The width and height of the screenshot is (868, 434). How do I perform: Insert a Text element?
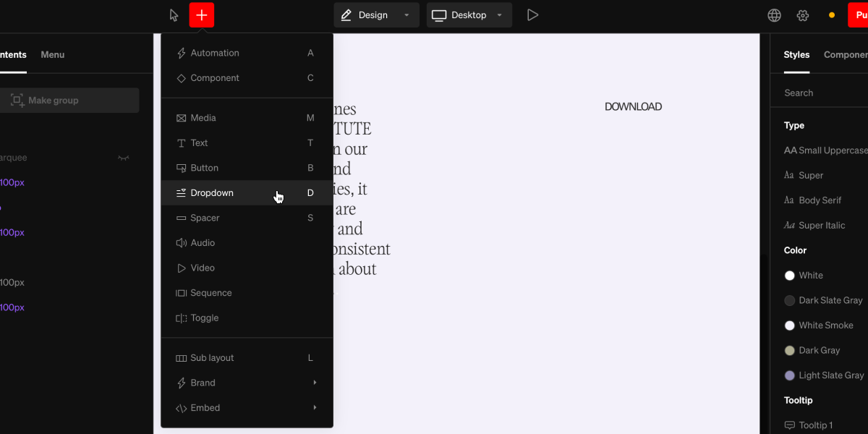point(200,142)
